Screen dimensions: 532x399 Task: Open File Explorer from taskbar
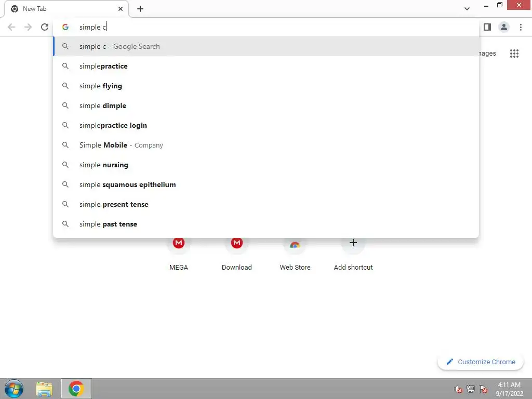(44, 389)
